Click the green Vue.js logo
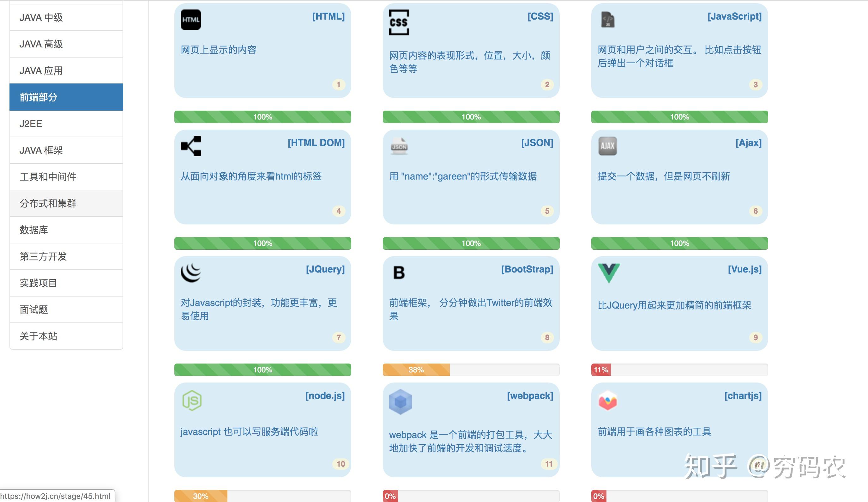Screen dimensions: 868x502 [609, 273]
